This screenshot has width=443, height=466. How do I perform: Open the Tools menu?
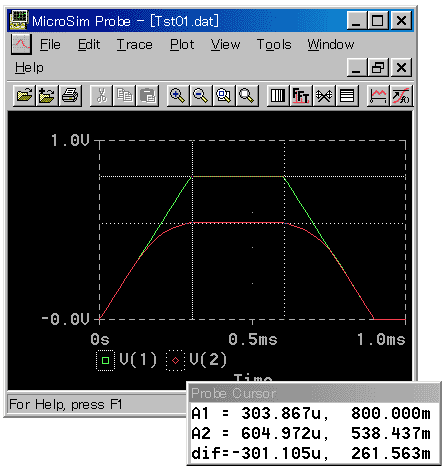(274, 44)
